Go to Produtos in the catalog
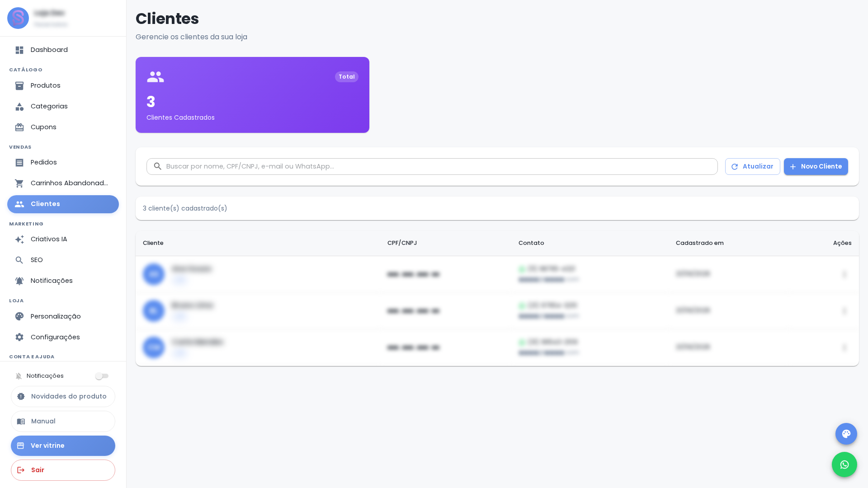This screenshot has height=488, width=868. click(63, 86)
